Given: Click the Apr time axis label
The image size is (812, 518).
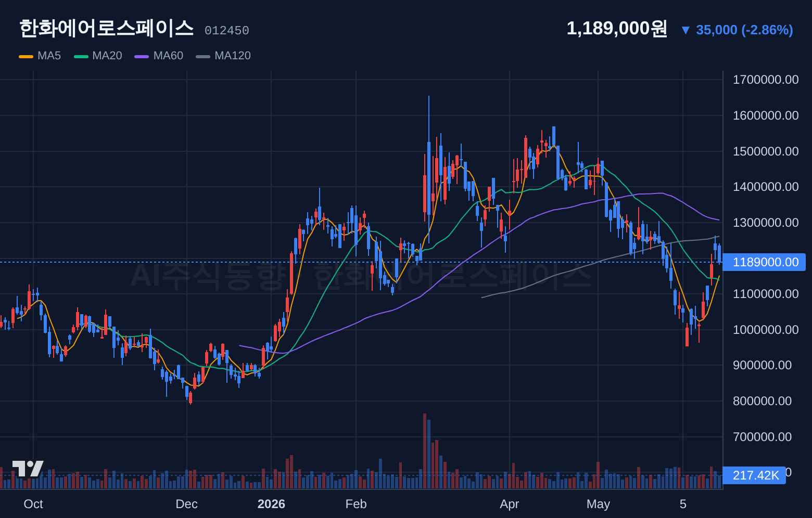Looking at the screenshot, I should [509, 504].
